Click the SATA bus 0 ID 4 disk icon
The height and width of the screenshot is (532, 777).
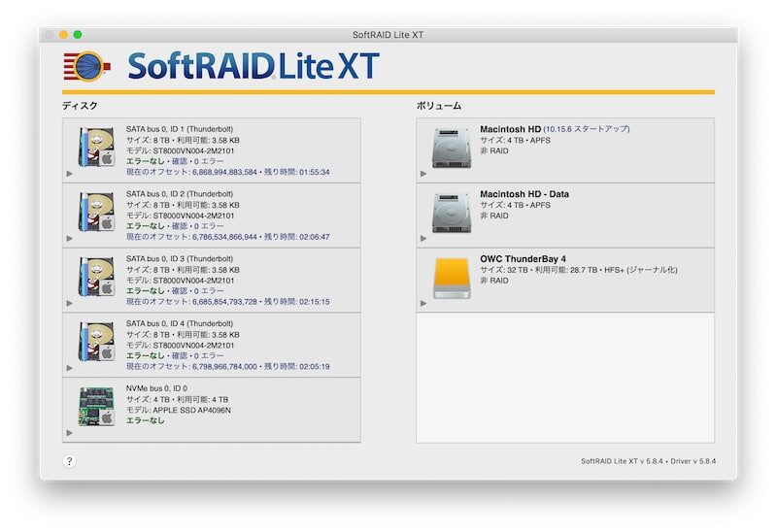click(x=96, y=342)
